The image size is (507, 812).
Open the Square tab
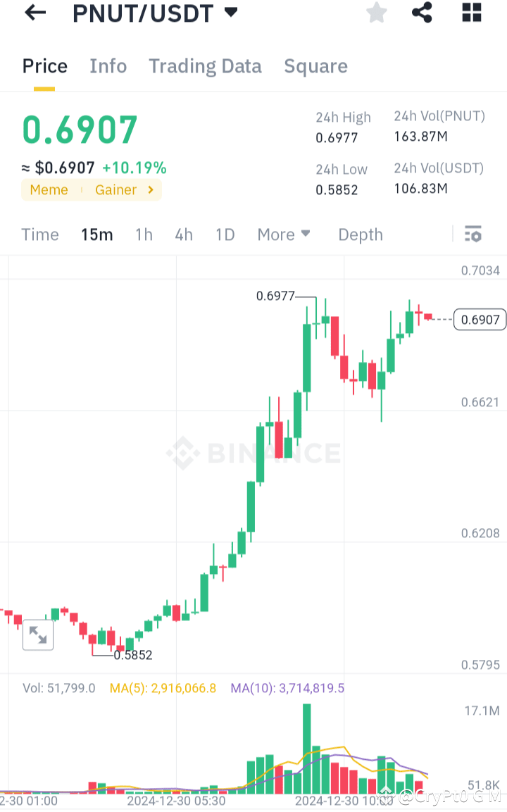[315, 65]
